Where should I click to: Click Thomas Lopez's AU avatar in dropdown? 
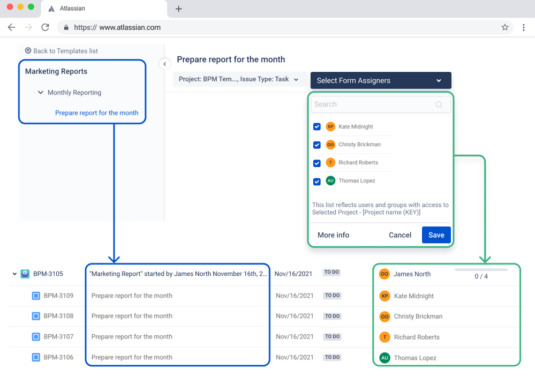[x=330, y=180]
